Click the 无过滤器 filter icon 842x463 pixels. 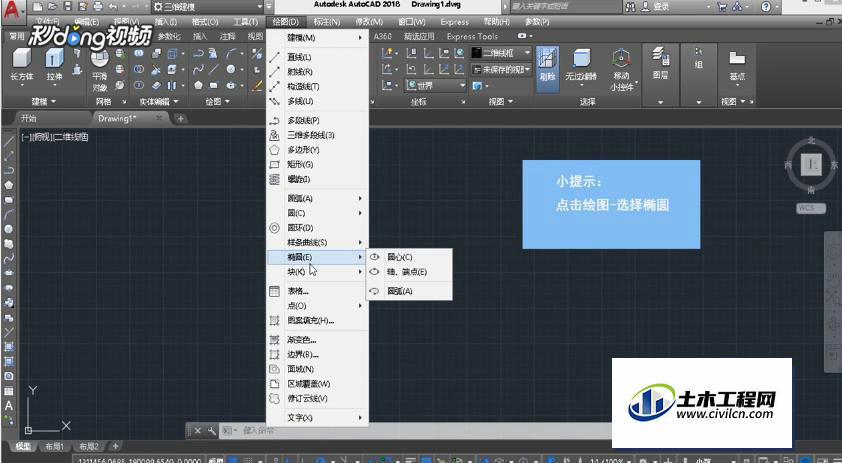point(581,58)
